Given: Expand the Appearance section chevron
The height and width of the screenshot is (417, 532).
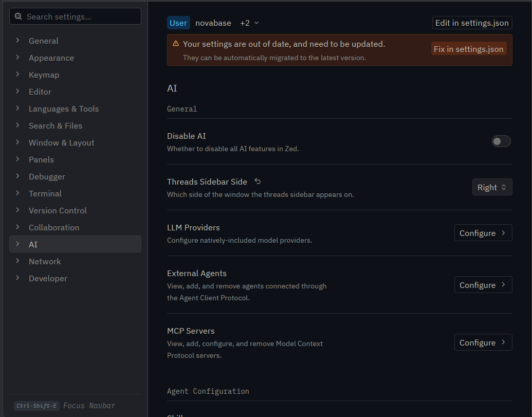Looking at the screenshot, I should (17, 58).
